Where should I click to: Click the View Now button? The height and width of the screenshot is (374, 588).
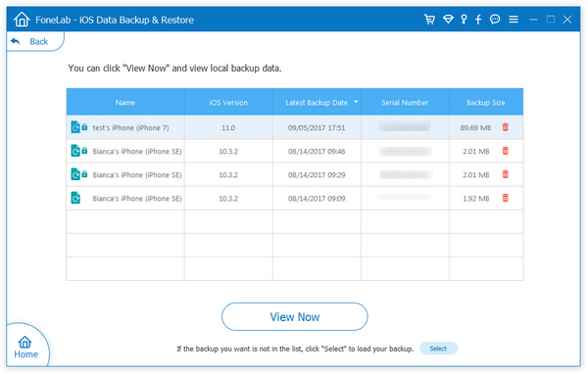(x=295, y=316)
